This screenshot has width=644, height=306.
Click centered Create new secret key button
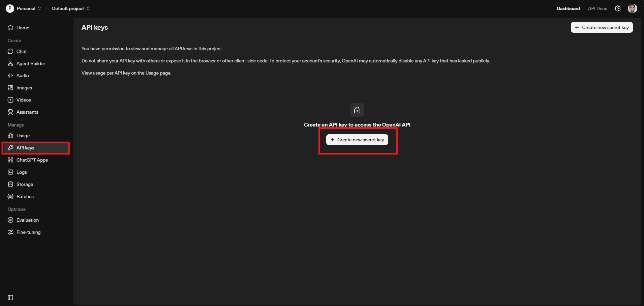357,140
